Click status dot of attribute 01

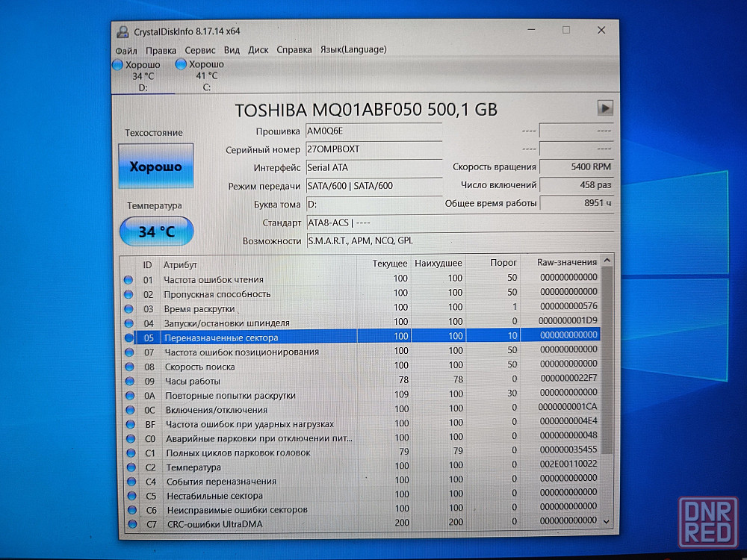128,279
